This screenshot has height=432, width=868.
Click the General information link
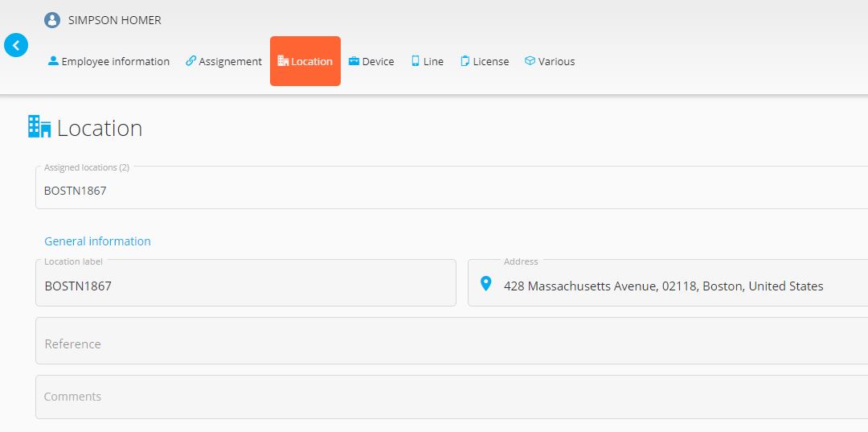pos(97,241)
